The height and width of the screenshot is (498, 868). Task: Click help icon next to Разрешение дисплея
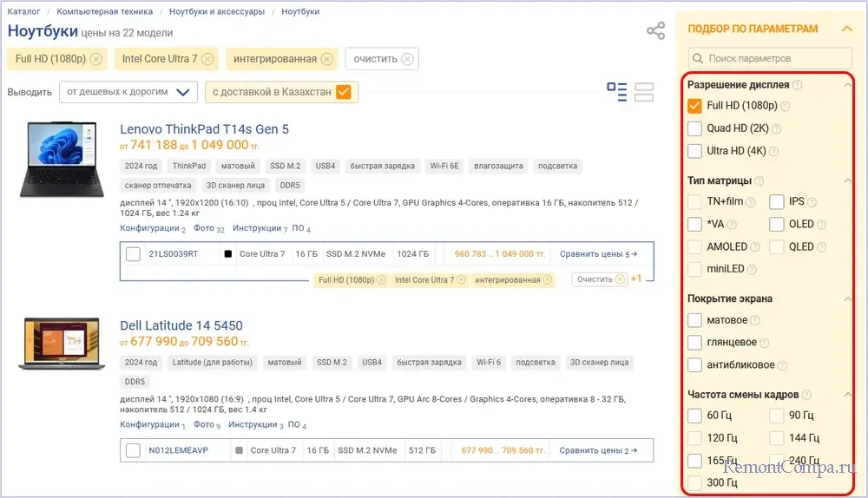point(797,85)
